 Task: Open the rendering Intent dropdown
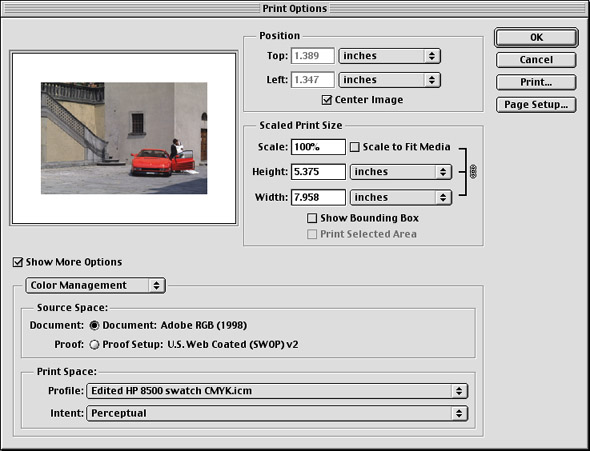[277, 413]
